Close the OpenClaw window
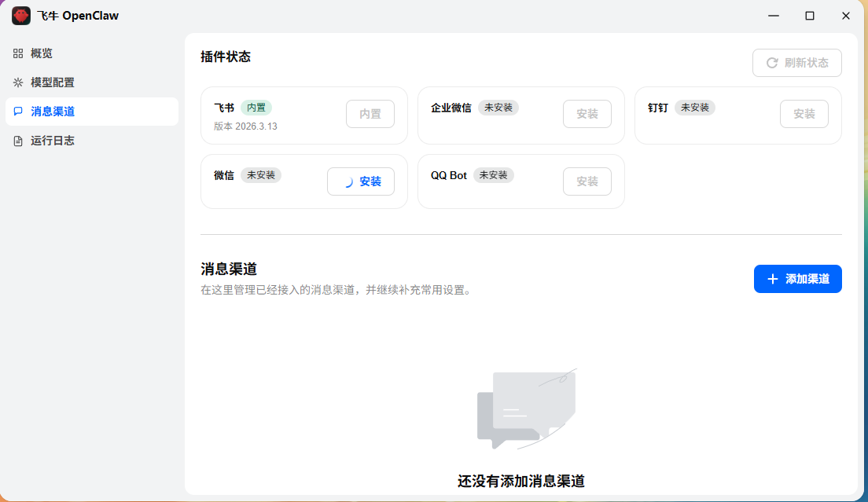The image size is (868, 502). 845,16
